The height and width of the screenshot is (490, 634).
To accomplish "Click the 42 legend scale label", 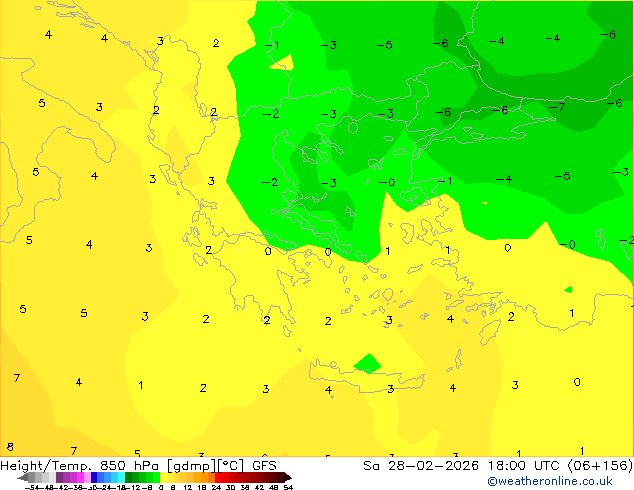I will [x=259, y=488].
